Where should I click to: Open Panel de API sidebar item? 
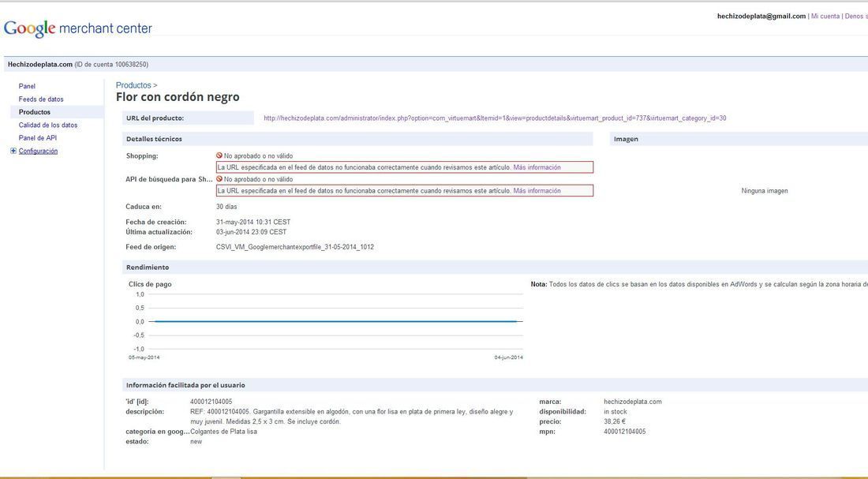[38, 138]
